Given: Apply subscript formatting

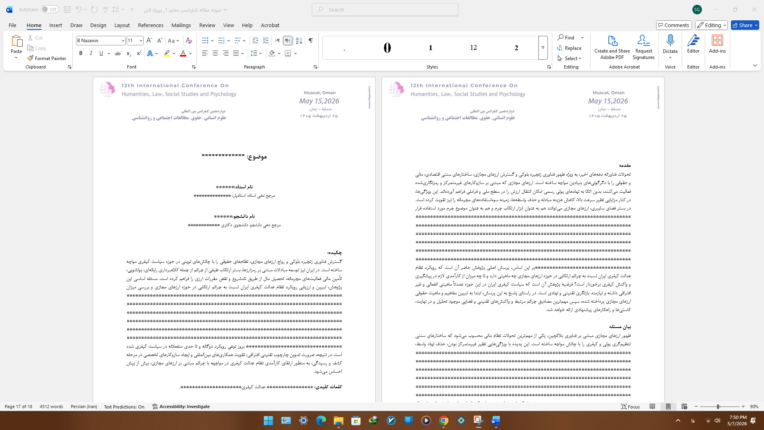Looking at the screenshot, I should (x=129, y=54).
